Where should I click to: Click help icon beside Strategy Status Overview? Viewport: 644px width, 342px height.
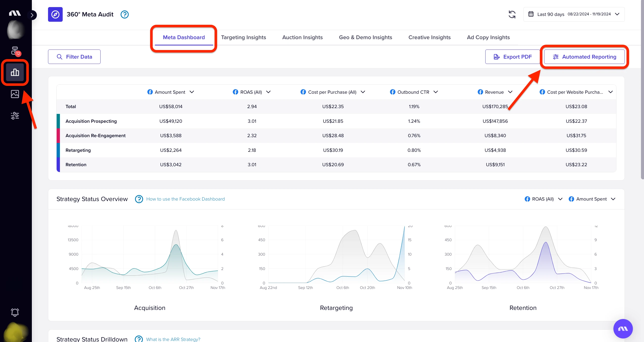point(139,199)
